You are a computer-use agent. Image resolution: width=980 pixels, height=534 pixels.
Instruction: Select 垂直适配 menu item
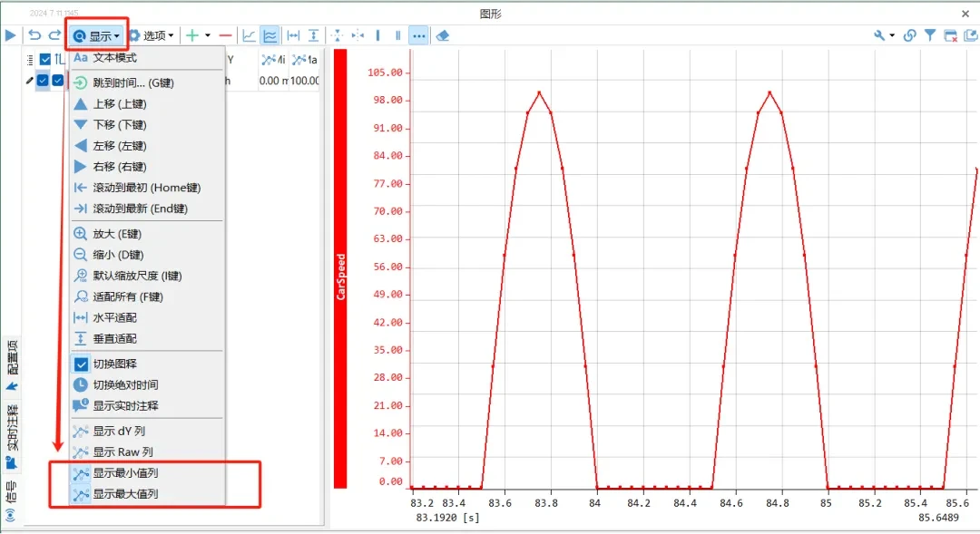click(148, 338)
